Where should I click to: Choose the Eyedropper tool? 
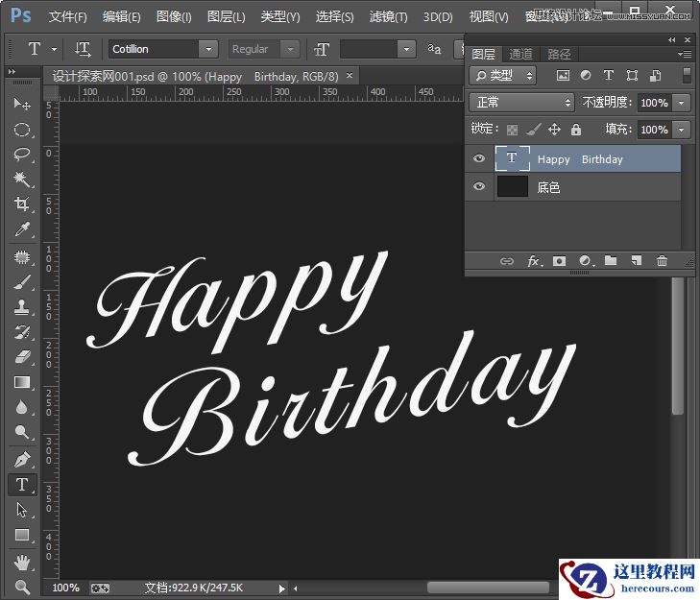(x=22, y=229)
